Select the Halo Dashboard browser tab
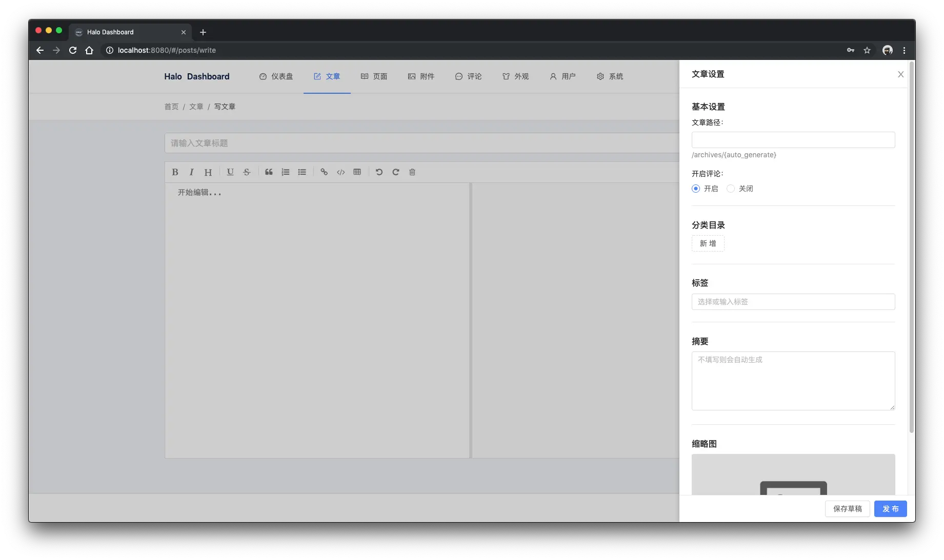 point(130,32)
